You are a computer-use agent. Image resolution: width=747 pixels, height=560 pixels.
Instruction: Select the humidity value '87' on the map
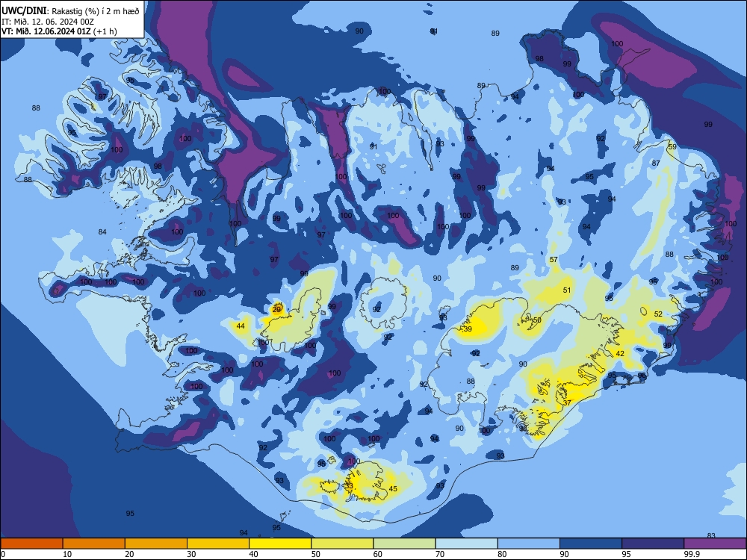pos(657,163)
